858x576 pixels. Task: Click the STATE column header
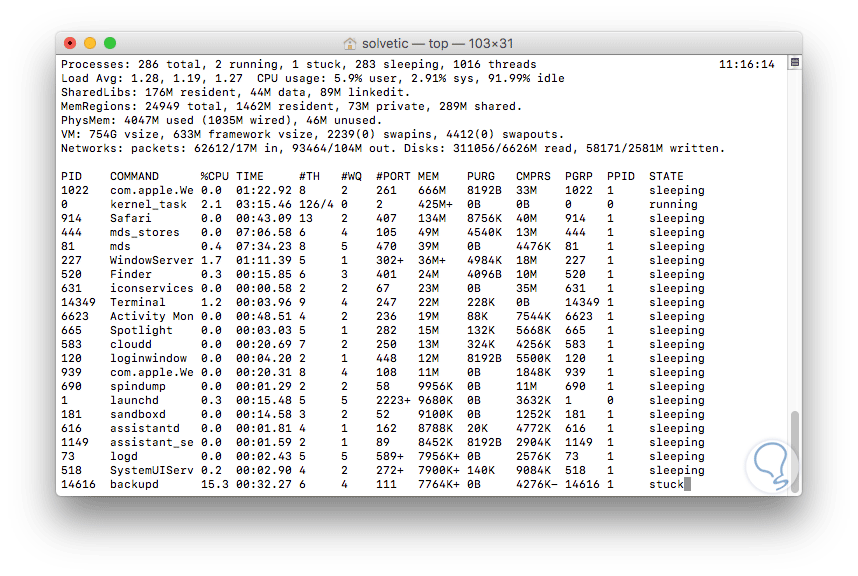[666, 176]
